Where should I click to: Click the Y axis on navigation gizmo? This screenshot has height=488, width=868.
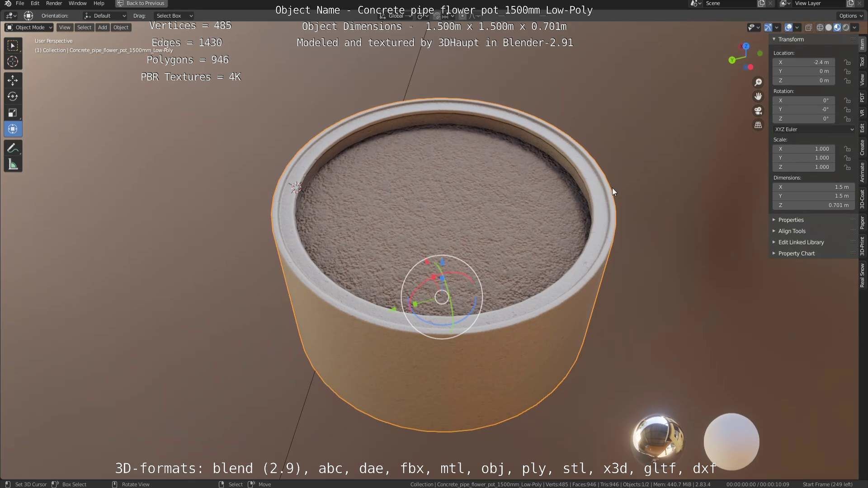click(732, 60)
